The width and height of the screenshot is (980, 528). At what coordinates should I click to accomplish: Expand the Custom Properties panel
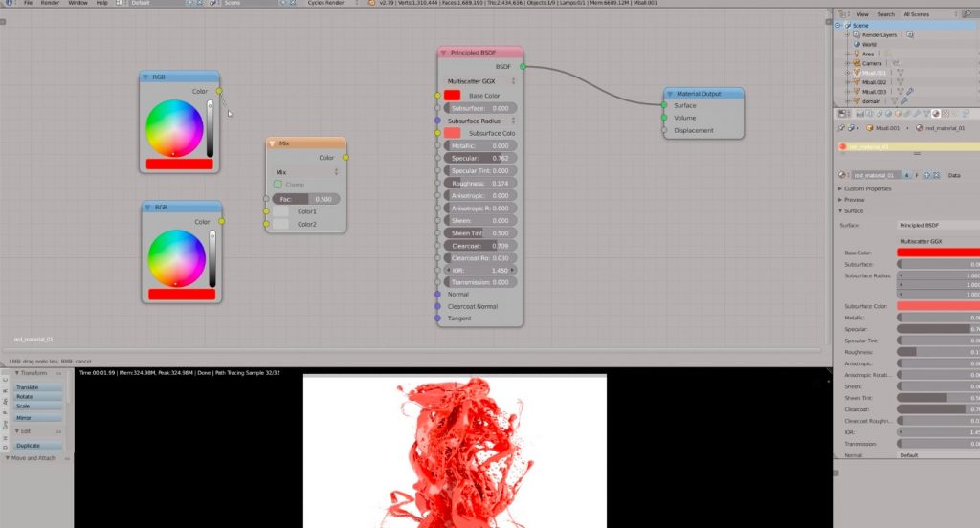(x=867, y=188)
